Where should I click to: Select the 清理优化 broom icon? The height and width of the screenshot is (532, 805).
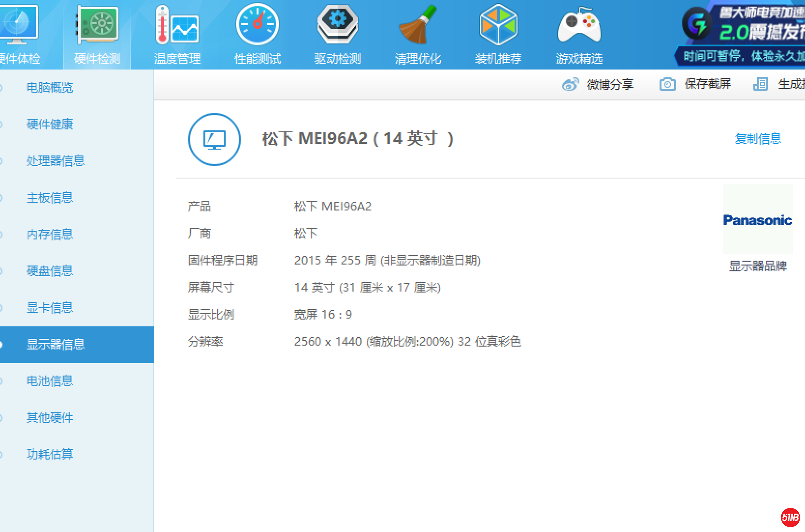point(417,25)
